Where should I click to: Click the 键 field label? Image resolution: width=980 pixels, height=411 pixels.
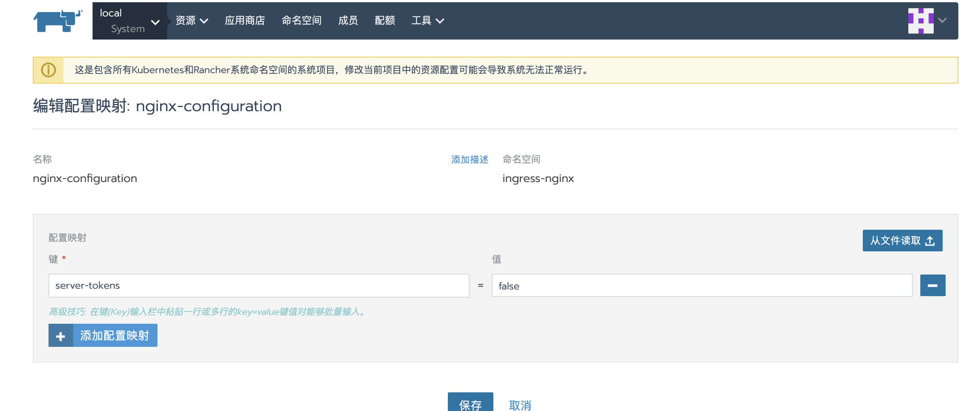pyautogui.click(x=53, y=259)
